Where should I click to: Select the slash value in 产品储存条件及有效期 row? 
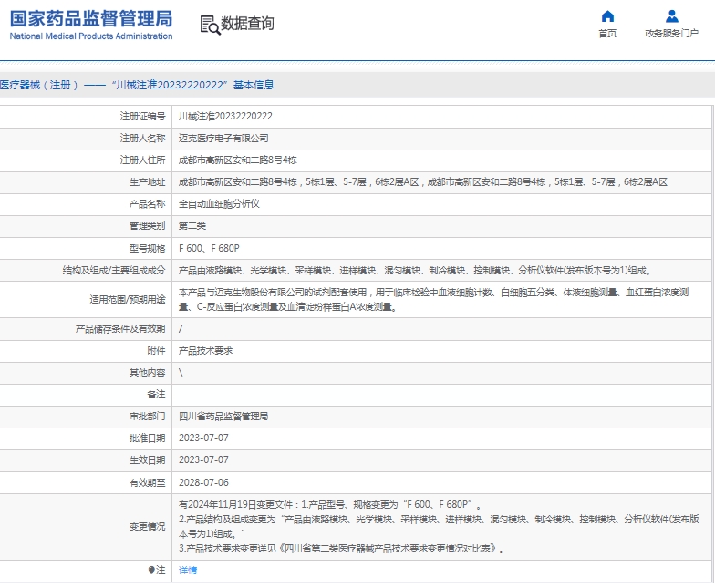181,328
